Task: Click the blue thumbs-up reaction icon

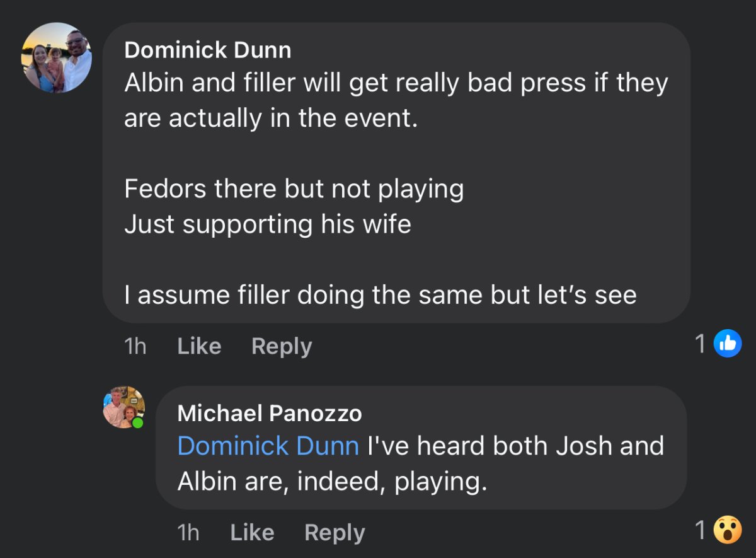Action: [728, 344]
